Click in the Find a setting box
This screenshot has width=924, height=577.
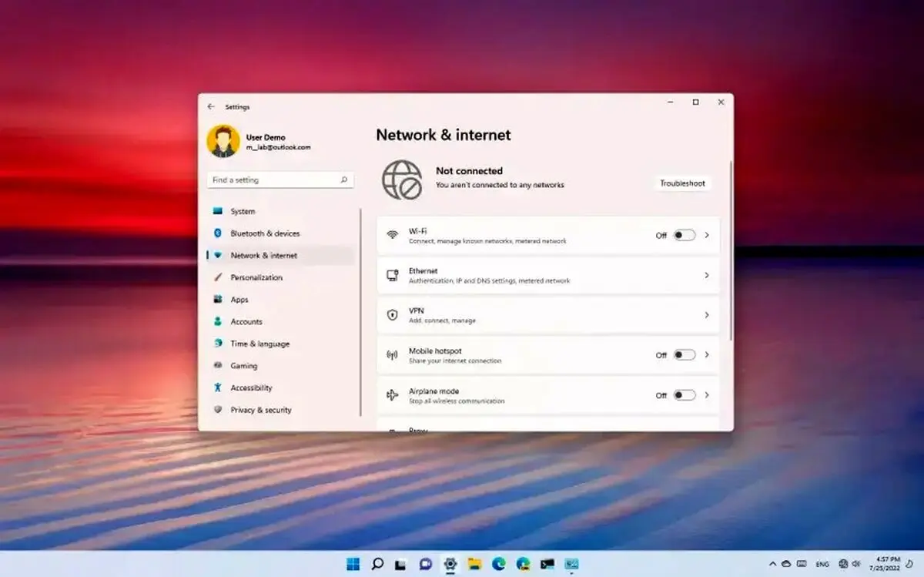click(x=280, y=180)
